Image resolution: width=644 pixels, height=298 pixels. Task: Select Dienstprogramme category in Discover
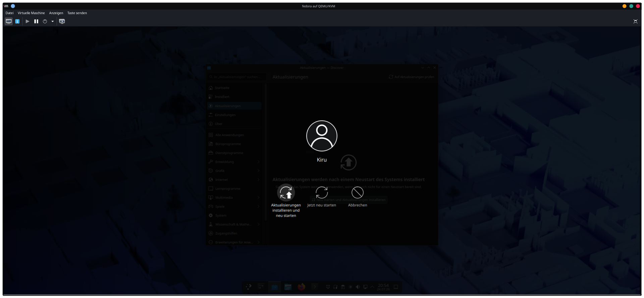[234, 153]
